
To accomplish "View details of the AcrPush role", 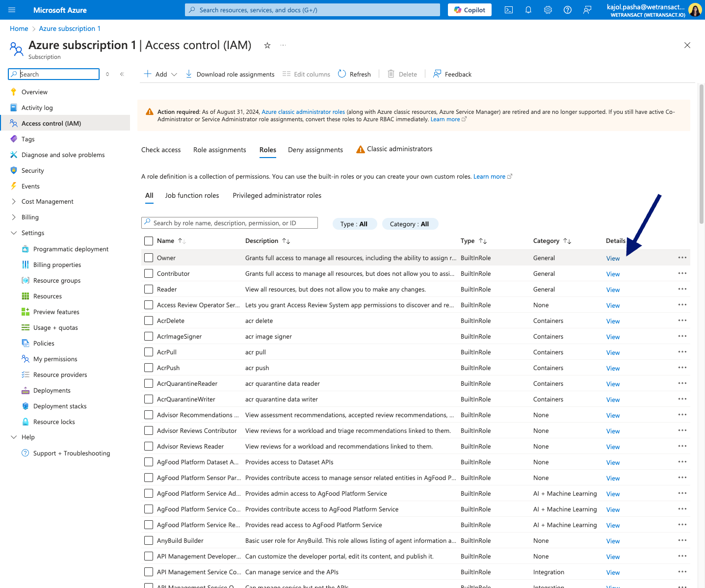I will (x=613, y=368).
